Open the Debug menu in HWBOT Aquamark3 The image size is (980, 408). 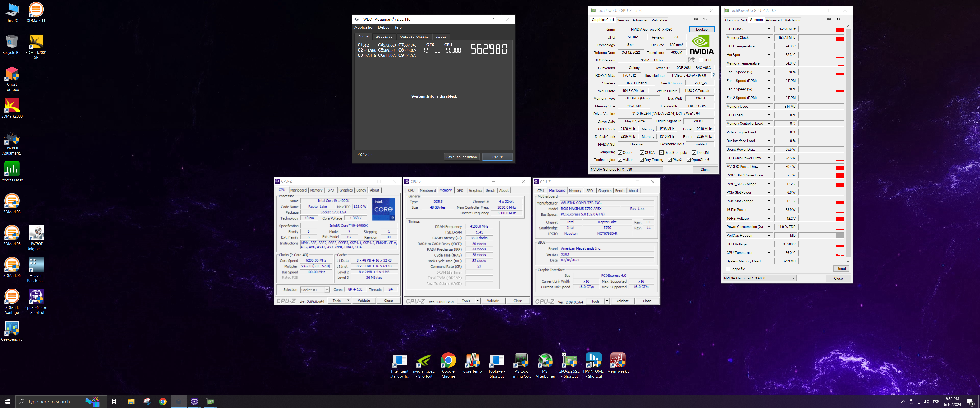pos(384,27)
